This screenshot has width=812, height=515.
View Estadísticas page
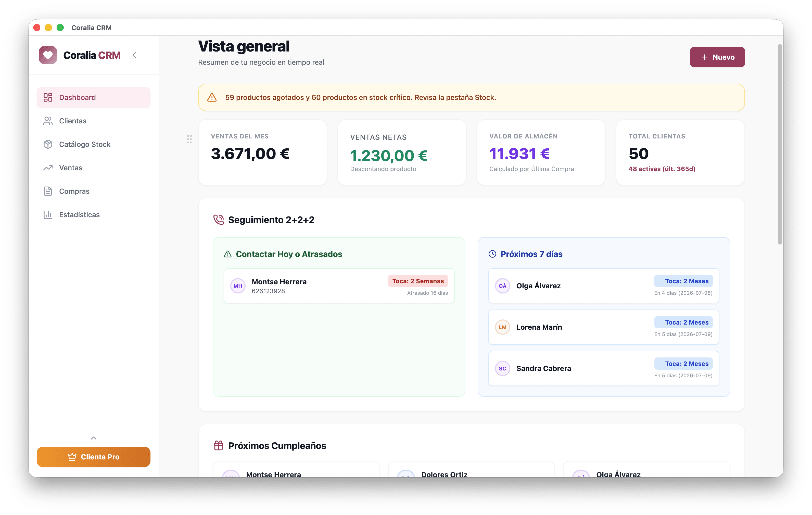[x=93, y=215]
